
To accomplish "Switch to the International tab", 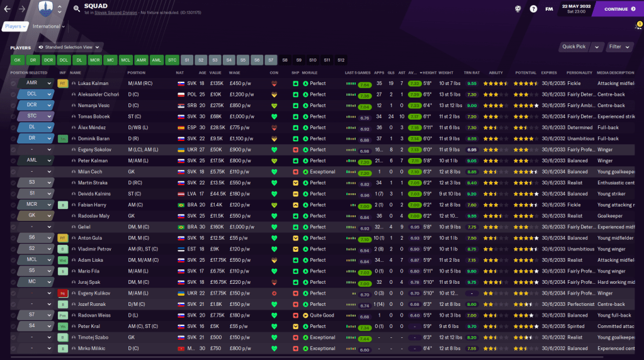I will [49, 26].
